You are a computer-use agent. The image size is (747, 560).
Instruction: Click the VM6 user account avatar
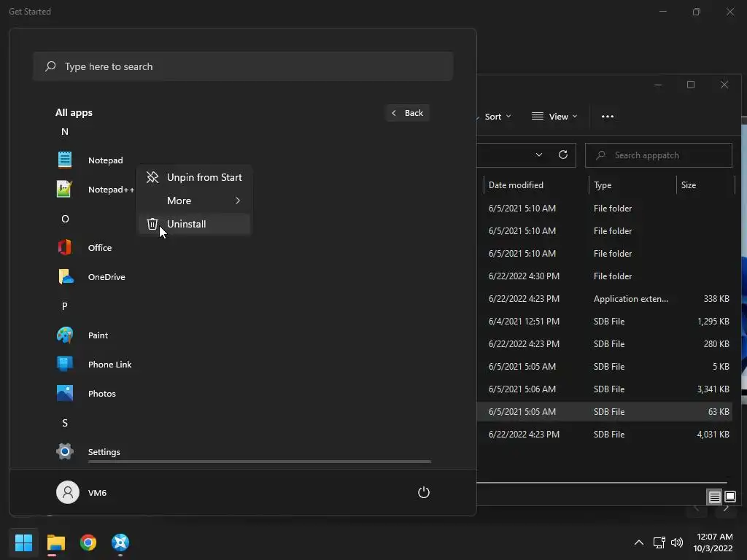coord(68,492)
